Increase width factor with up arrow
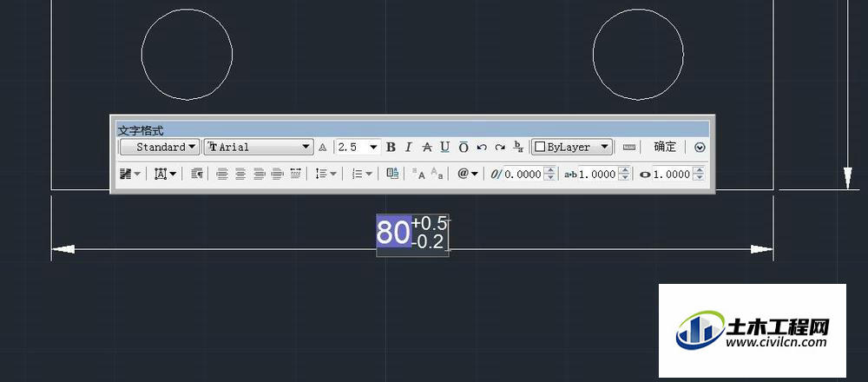The width and height of the screenshot is (868, 382). tap(699, 171)
